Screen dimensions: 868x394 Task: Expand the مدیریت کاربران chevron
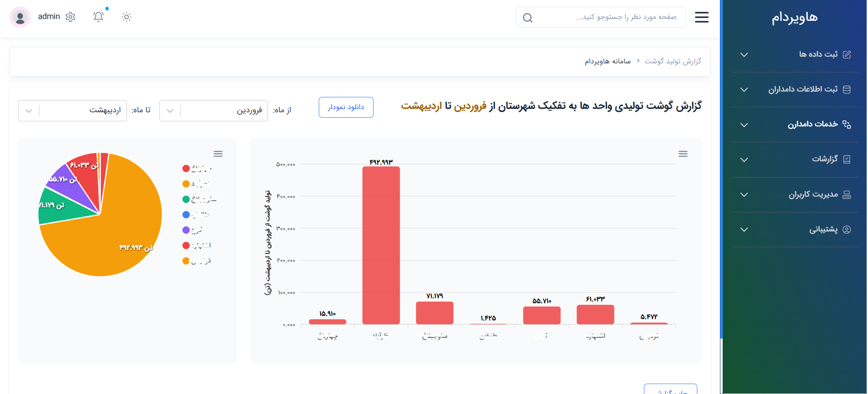744,195
